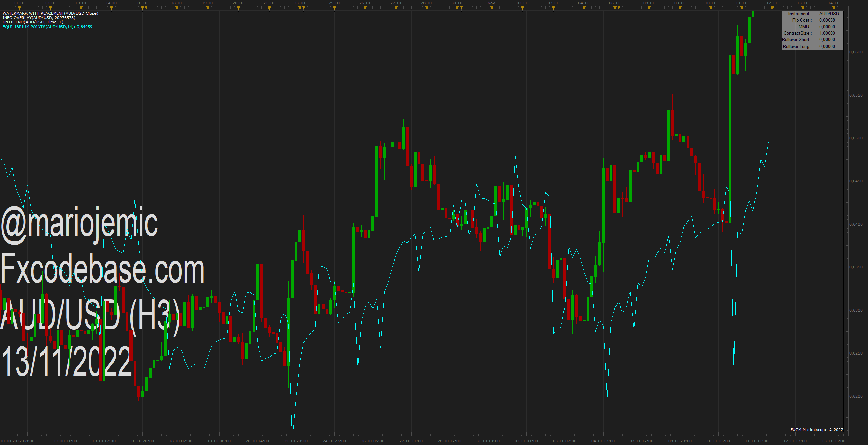Click the Instrument AUD/USD value in overlay
868x445 pixels.
829,14
